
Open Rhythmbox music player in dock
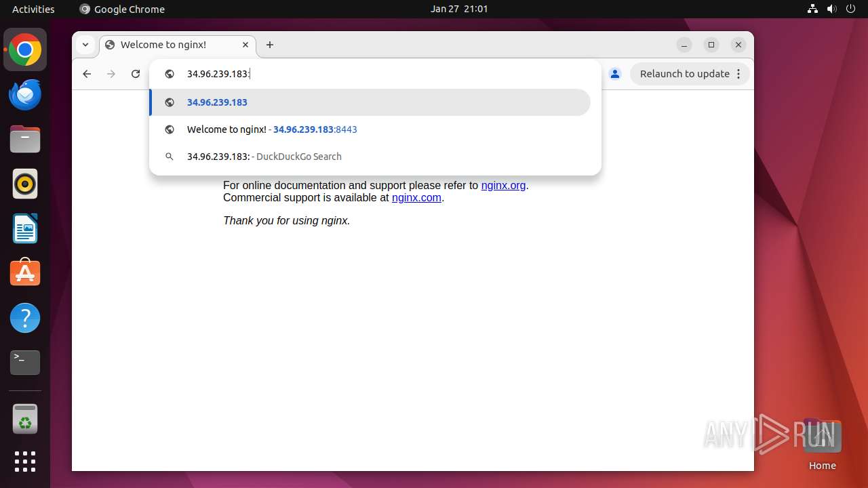click(x=25, y=184)
